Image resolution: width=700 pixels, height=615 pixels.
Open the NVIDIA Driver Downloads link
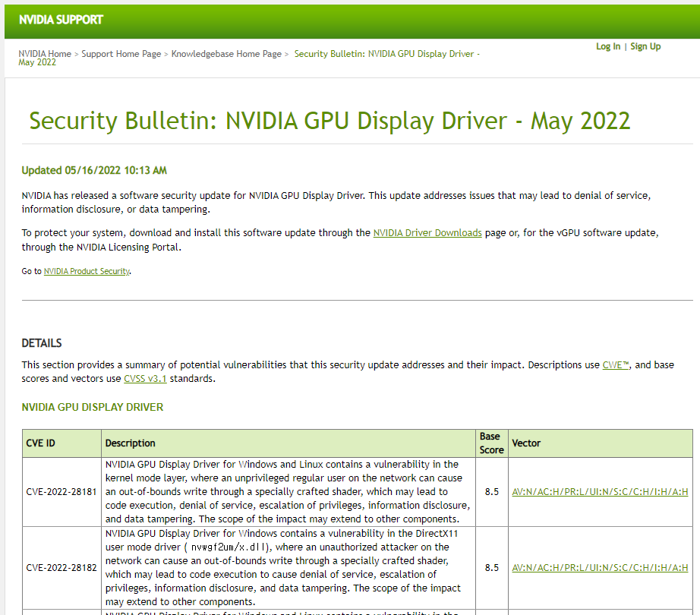[x=427, y=232]
